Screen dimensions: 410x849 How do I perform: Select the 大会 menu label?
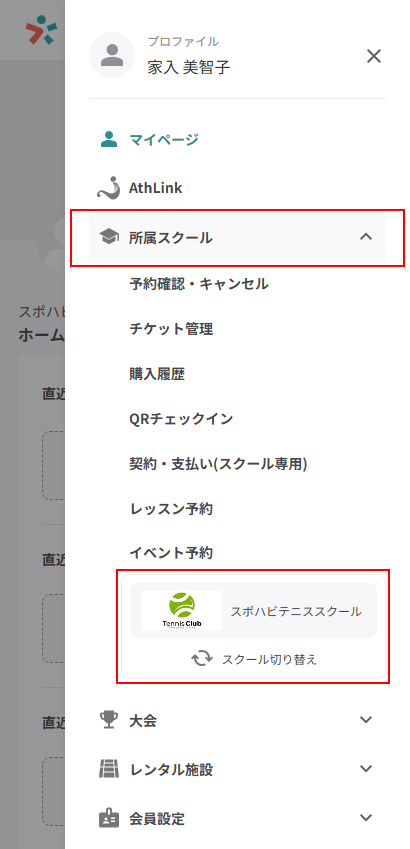click(143, 721)
